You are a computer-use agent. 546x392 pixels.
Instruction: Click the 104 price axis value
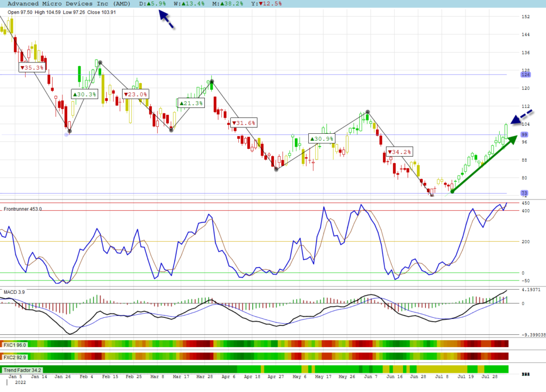pyautogui.click(x=525, y=124)
